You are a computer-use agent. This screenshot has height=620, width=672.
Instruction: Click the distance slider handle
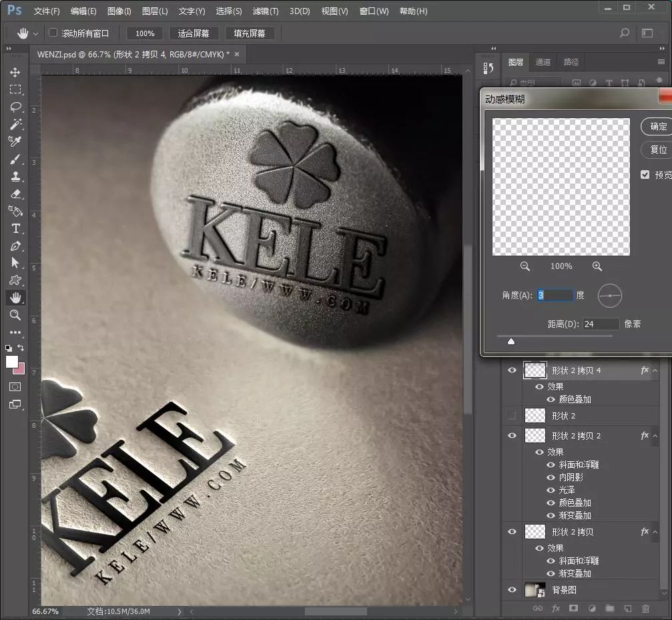tap(511, 342)
